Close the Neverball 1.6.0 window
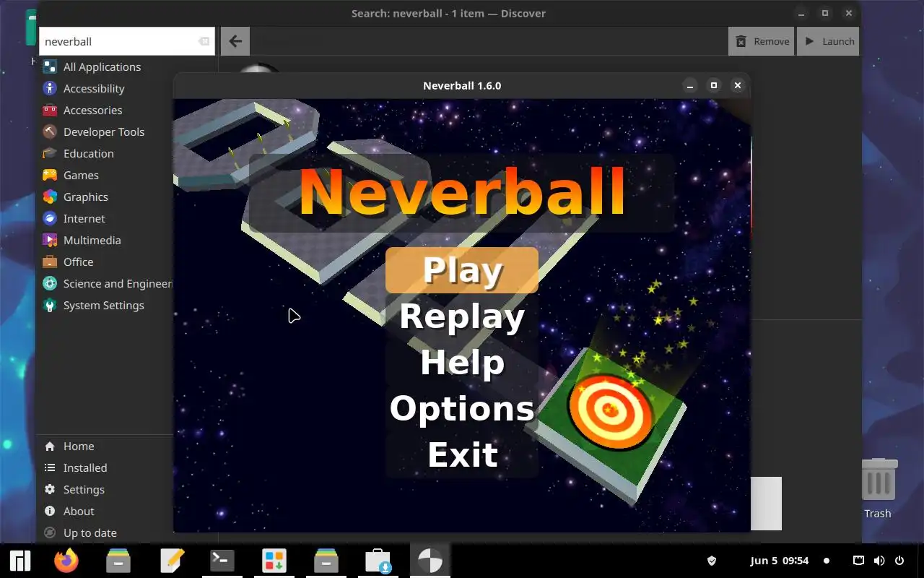This screenshot has width=924, height=578. 738,85
